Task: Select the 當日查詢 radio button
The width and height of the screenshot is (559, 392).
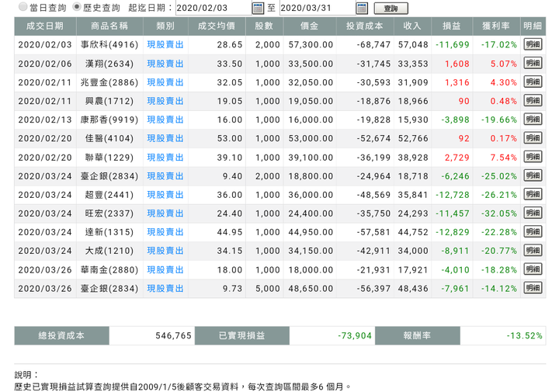Action: tap(23, 6)
